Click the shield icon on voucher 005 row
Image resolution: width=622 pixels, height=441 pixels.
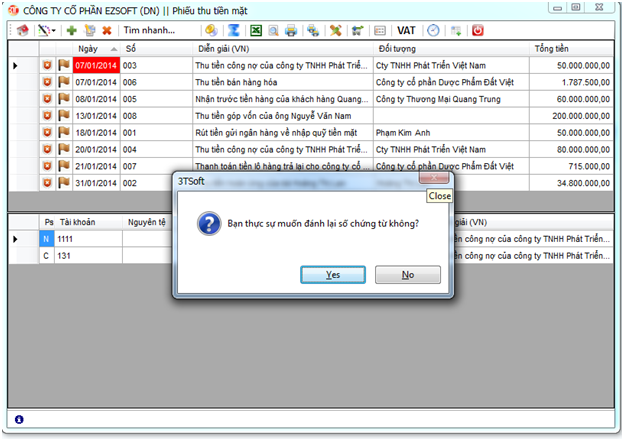46,82
